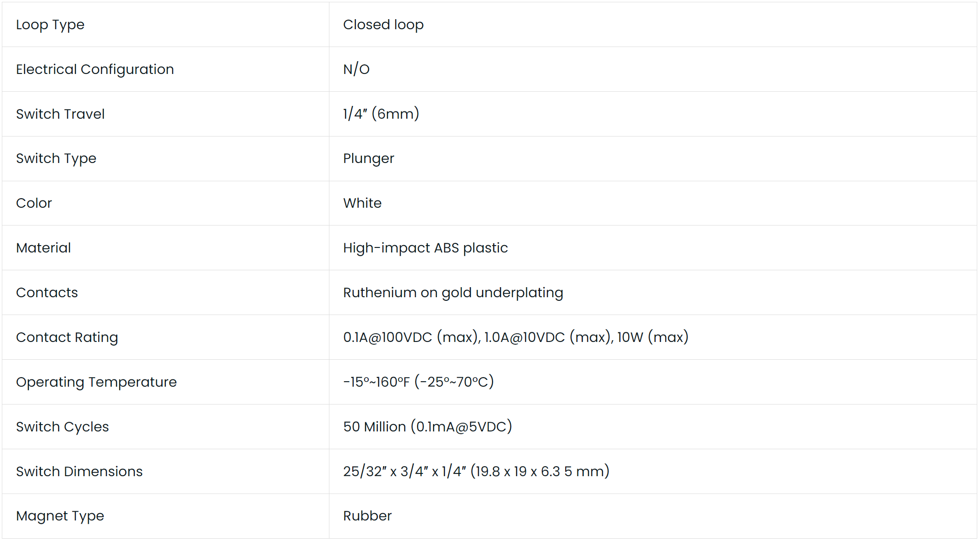Click the Contacts row label
The height and width of the screenshot is (541, 980).
coord(47,293)
